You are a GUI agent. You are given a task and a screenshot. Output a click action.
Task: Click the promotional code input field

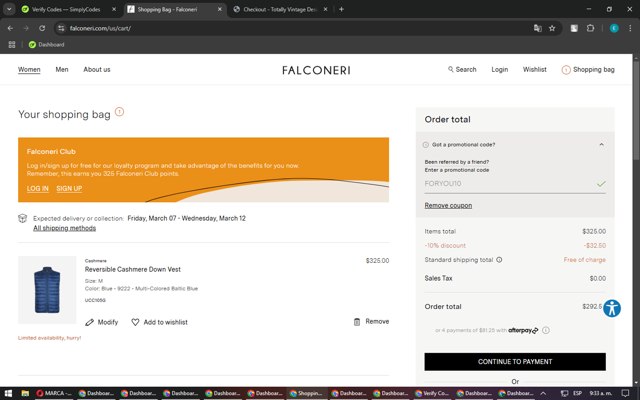(x=515, y=184)
